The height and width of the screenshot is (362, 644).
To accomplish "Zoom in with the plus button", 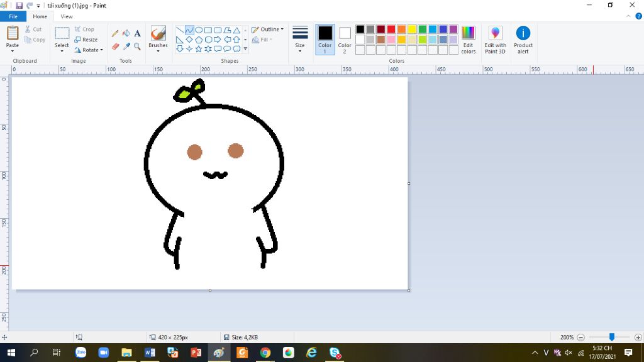I will tap(638, 337).
